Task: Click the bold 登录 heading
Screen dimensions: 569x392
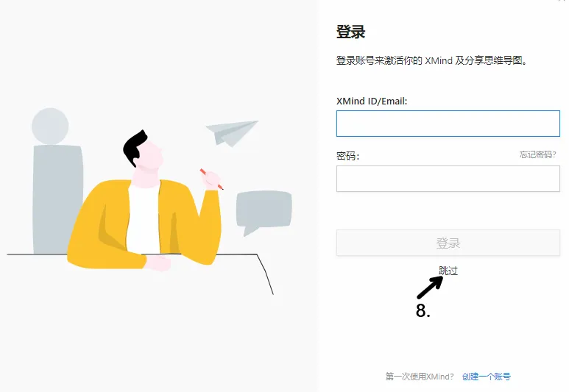Action: 350,32
